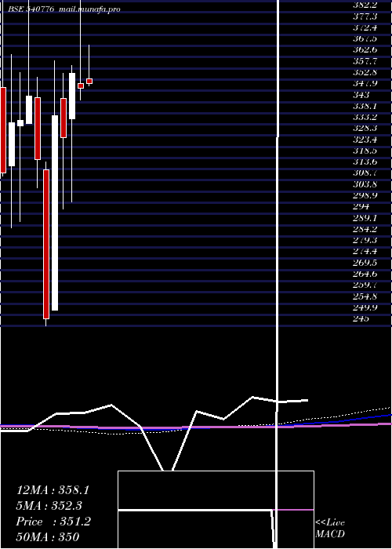The image size is (392, 549).
Task: Select the 343 price axis label
Action: [x=361, y=95]
